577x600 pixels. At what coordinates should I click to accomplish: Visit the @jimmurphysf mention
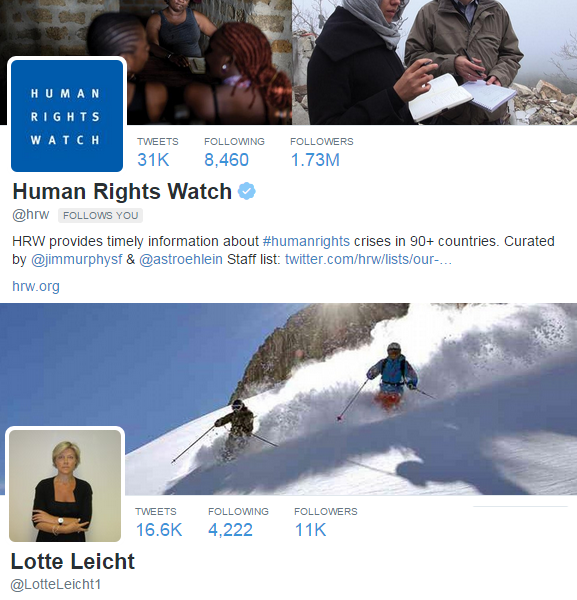coord(77,259)
